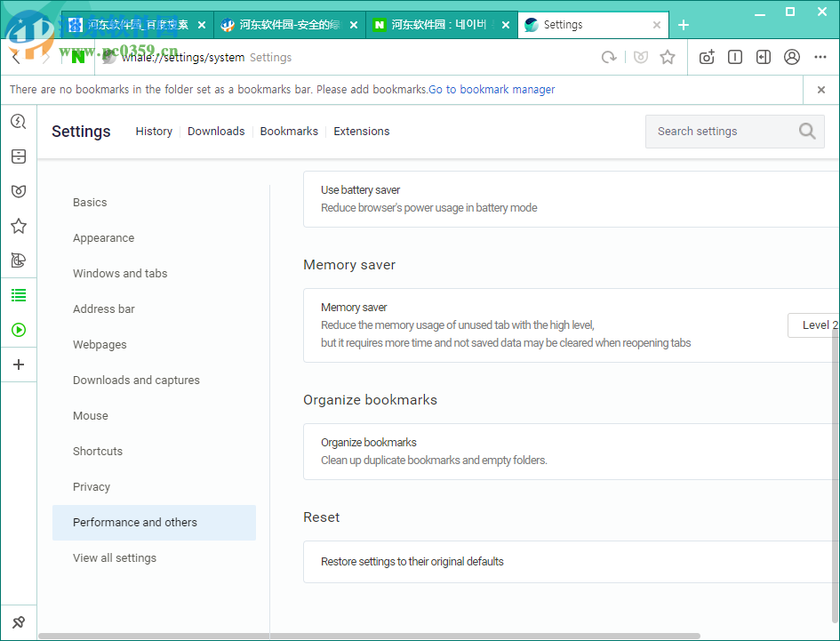Click the pin sidebar icon at bottom
840x641 pixels.
(x=19, y=622)
